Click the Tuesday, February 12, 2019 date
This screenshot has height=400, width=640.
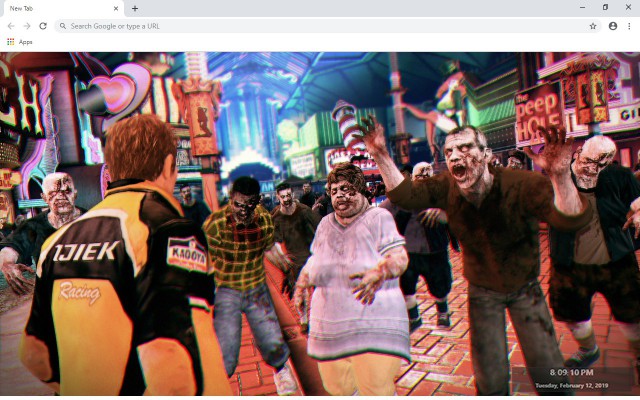click(x=571, y=385)
